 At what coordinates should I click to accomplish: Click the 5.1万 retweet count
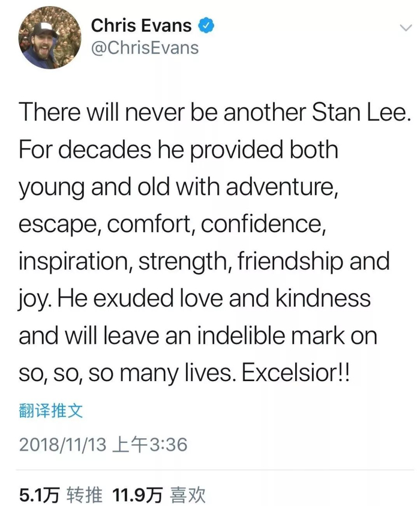(40, 495)
